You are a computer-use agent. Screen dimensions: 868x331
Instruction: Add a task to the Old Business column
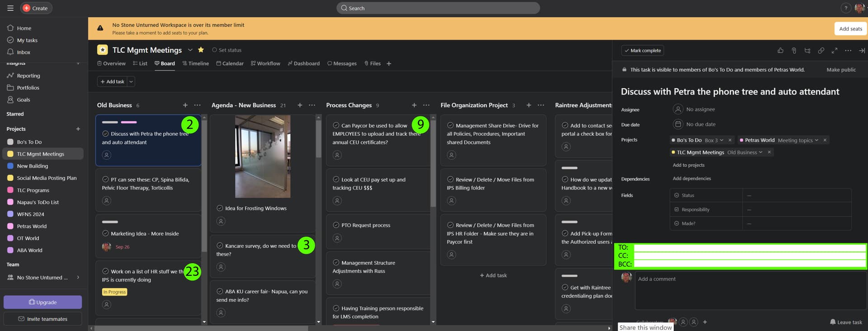(185, 105)
